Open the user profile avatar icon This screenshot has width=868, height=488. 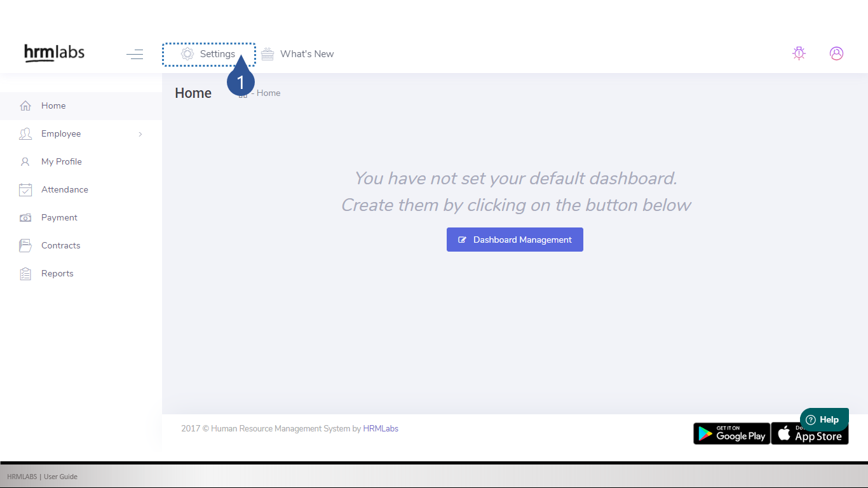(x=836, y=53)
